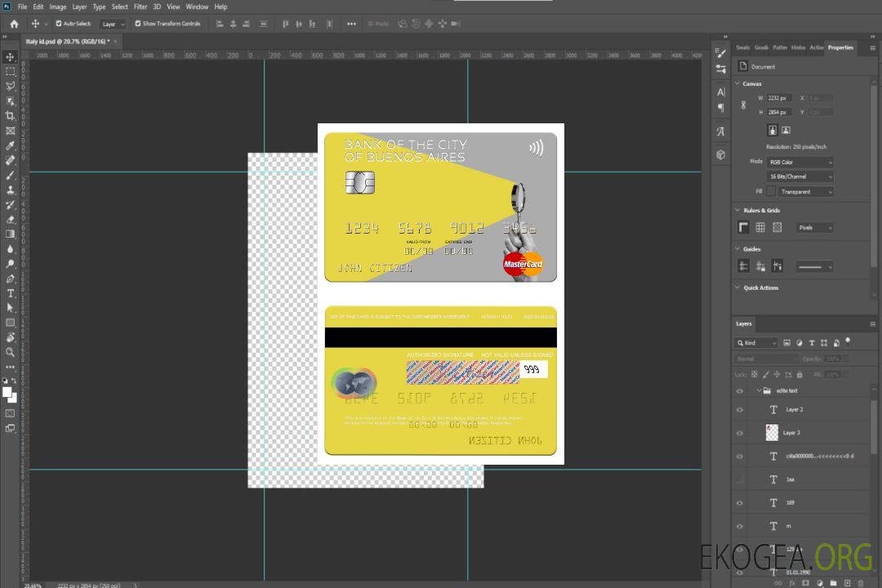
Task: Select the Crop tool
Action: coord(11,116)
